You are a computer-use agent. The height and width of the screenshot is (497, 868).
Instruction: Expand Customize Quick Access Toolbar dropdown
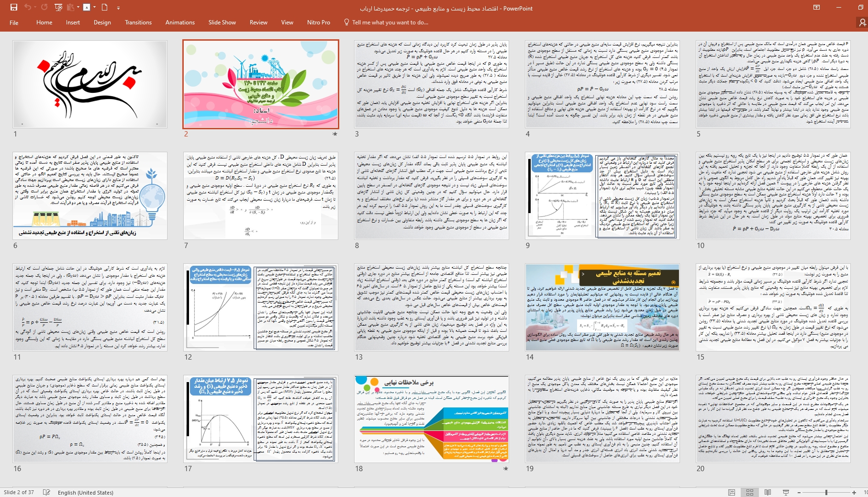tap(118, 8)
